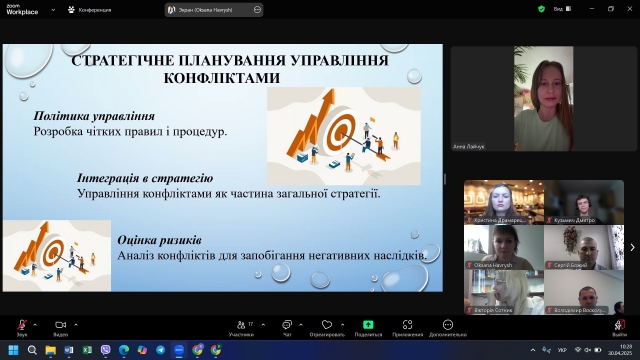Viewport: 640px width, 360px height.
Task: Select Oksana Havrysh video thumbnail
Action: [504, 247]
